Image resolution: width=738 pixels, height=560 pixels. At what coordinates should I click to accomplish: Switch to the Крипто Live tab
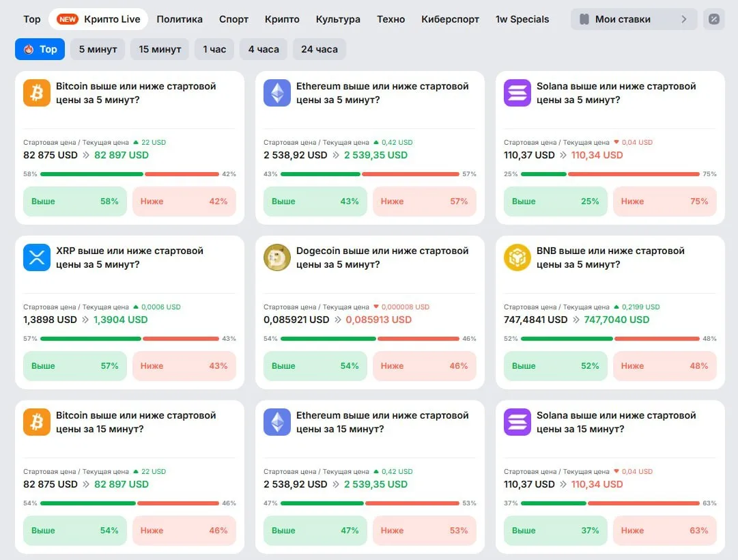(x=98, y=19)
